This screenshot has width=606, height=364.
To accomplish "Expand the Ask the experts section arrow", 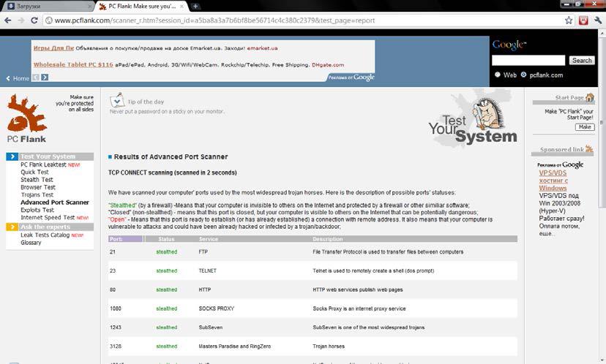I will (12, 227).
